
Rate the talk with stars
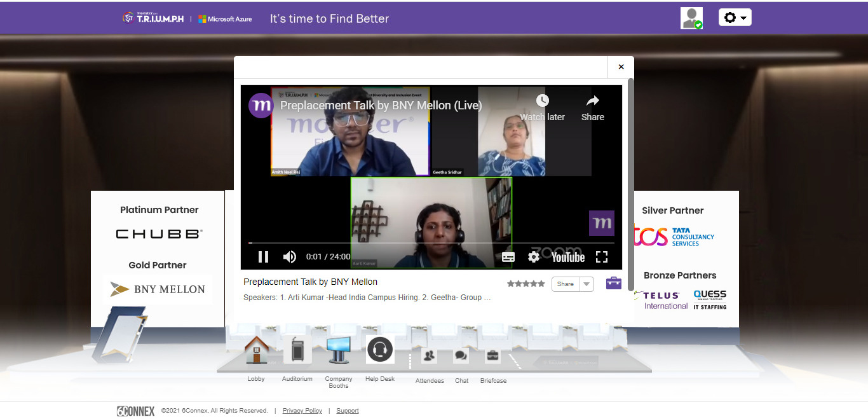[x=526, y=284]
